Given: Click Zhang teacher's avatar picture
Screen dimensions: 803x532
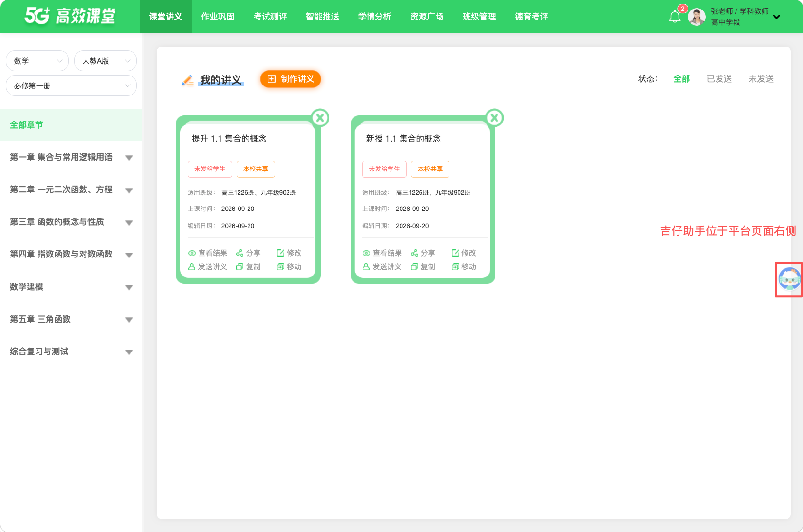Looking at the screenshot, I should pos(697,17).
